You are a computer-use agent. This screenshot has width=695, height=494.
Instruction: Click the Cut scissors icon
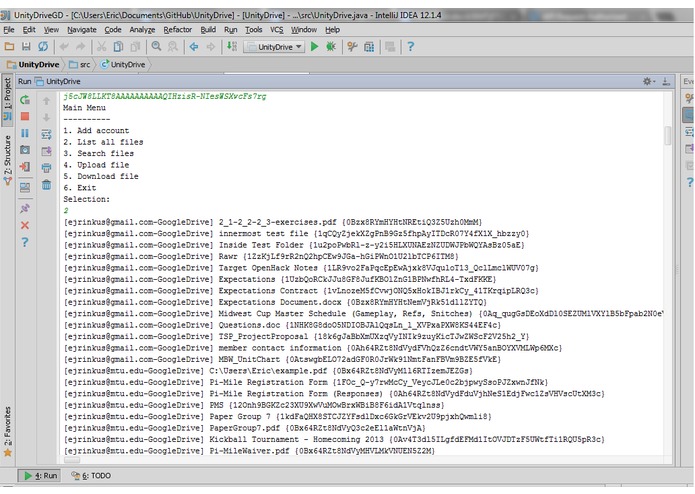[102, 47]
